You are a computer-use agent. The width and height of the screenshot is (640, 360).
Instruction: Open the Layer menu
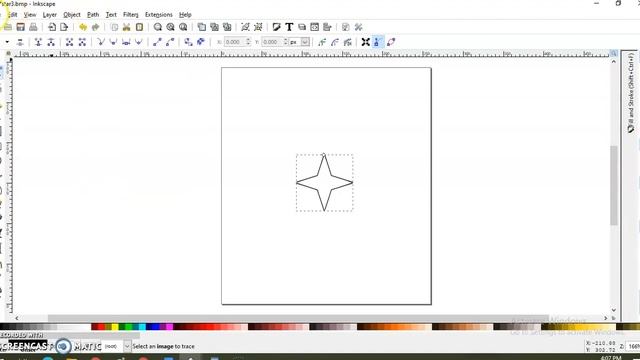pyautogui.click(x=49, y=15)
